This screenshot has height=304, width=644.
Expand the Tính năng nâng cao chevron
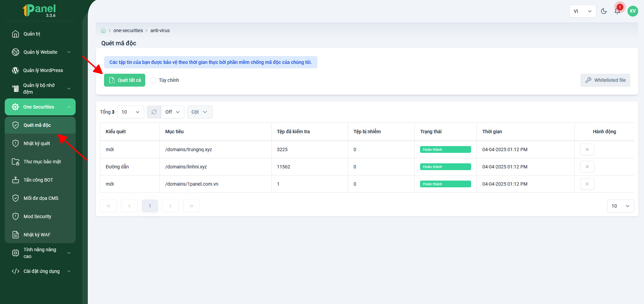(x=69, y=253)
